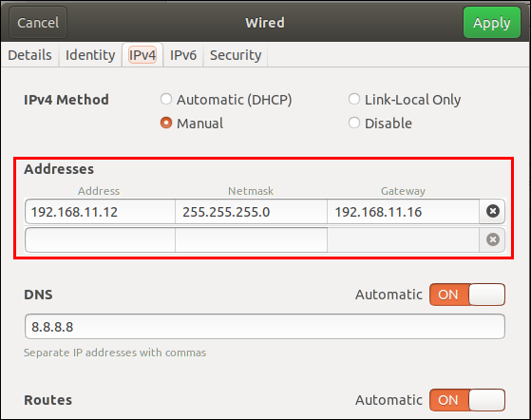Turn off the Routes Automatic switch
The height and width of the screenshot is (420, 531).
pyautogui.click(x=467, y=400)
